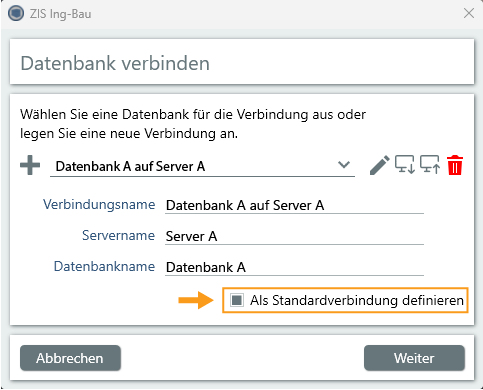Import connection via monitor down-arrow icon
Viewport: 483px width, 390px height.
pos(405,164)
